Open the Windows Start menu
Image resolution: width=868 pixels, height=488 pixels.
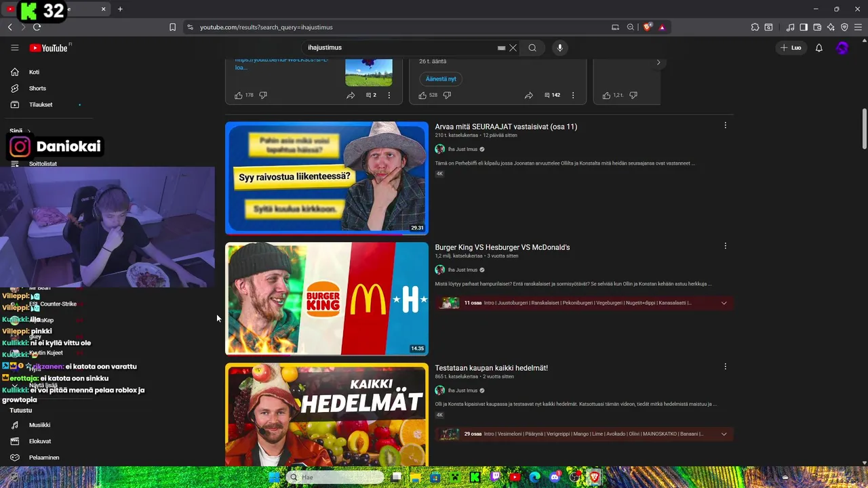(x=274, y=477)
